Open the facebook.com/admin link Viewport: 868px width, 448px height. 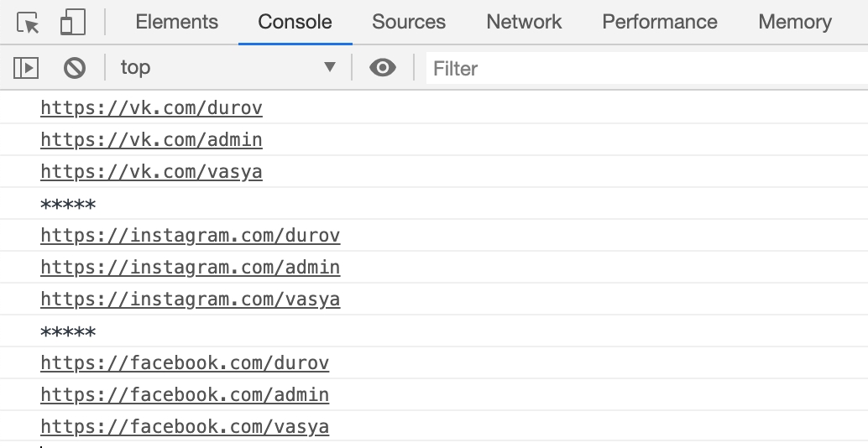(185, 395)
